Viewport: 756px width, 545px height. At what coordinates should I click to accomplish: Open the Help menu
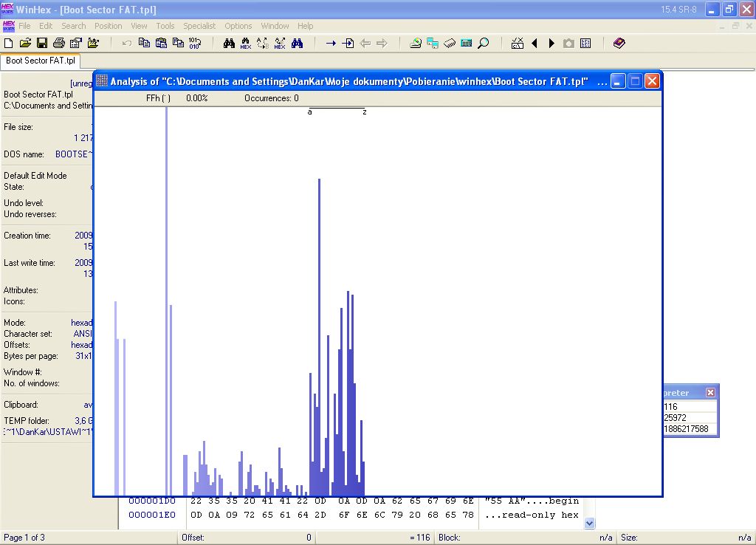pos(305,26)
